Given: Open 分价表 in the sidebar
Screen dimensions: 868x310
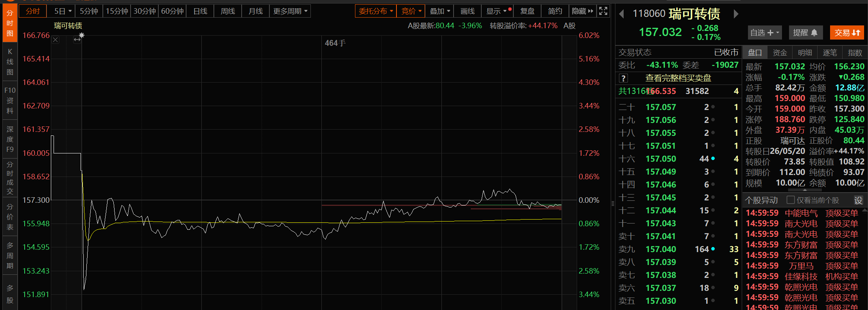Looking at the screenshot, I should pyautogui.click(x=10, y=216).
